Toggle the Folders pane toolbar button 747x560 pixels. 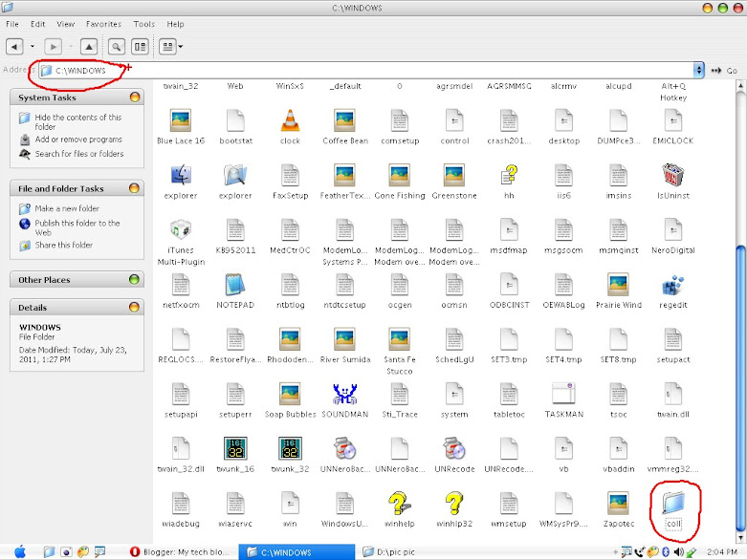[140, 47]
